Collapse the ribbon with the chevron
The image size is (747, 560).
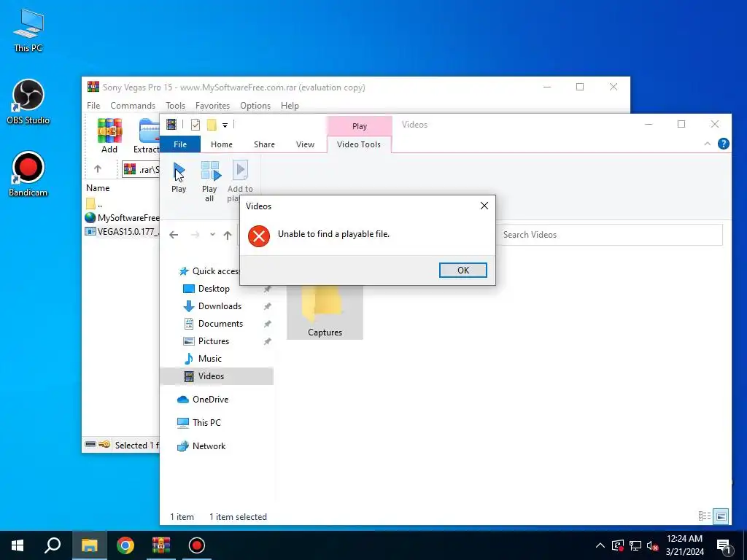pyautogui.click(x=707, y=144)
